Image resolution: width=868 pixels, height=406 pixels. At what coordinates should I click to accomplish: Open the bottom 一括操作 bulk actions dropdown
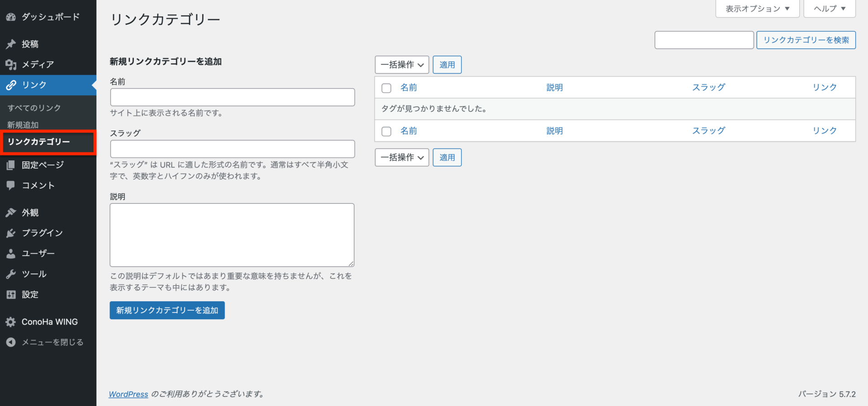[x=402, y=158]
